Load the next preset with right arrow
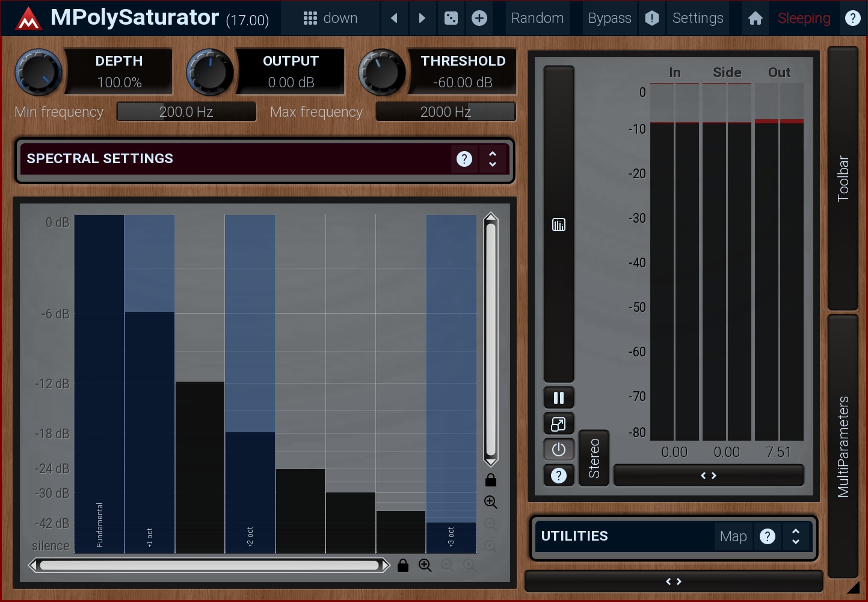The image size is (868, 602). tap(422, 19)
